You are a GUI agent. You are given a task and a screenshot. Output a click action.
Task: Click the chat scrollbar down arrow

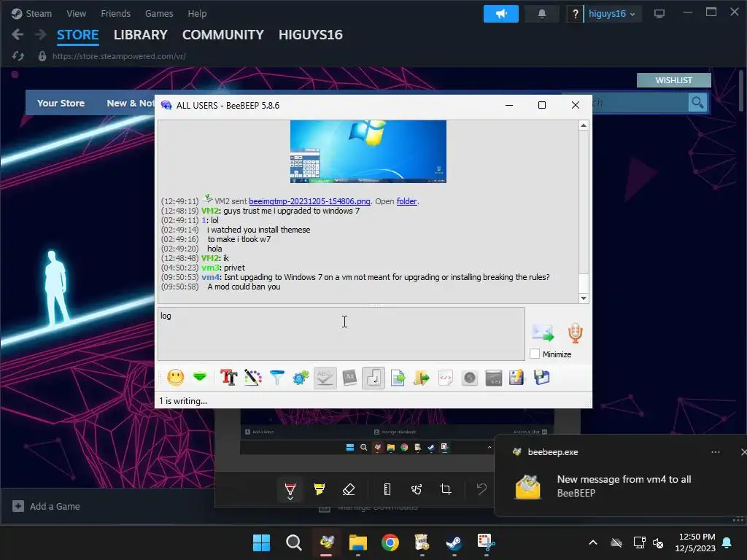point(584,298)
